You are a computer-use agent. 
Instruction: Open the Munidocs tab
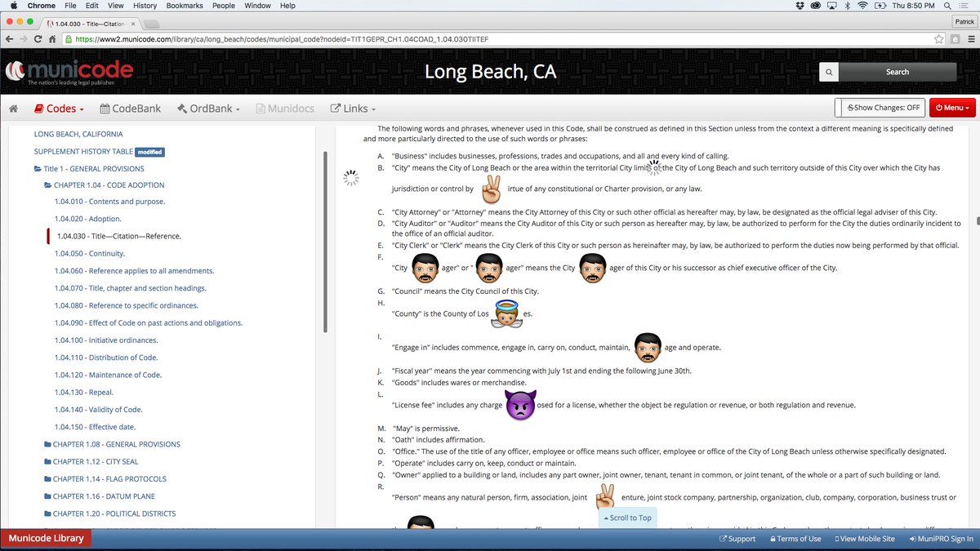[x=286, y=108]
